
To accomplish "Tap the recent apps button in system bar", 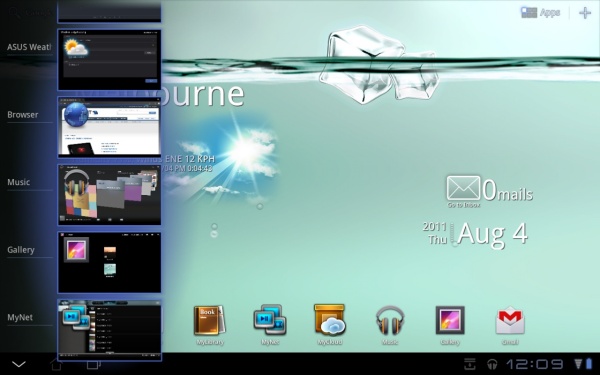I will [94, 365].
